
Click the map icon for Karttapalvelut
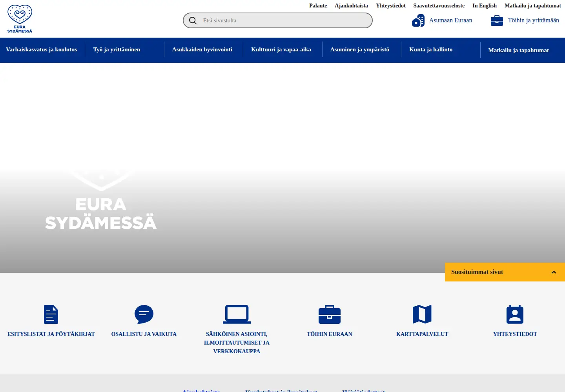[422, 314]
